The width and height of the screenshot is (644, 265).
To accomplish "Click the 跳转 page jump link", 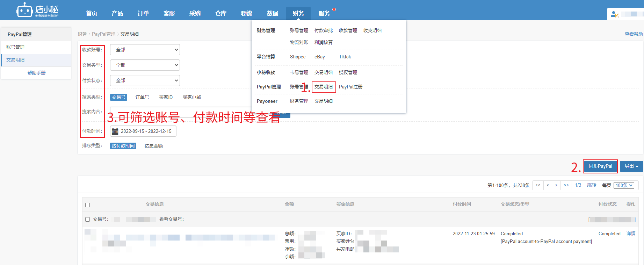I will point(592,185).
